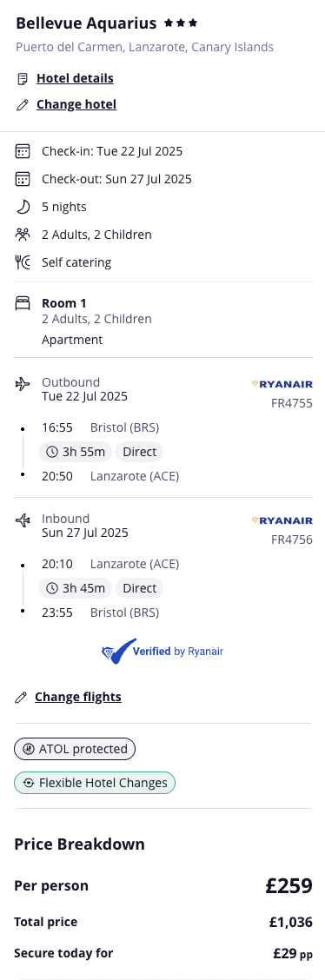This screenshot has width=325, height=980.
Task: Click the pencil icon beside Change hotel
Action: [x=23, y=105]
